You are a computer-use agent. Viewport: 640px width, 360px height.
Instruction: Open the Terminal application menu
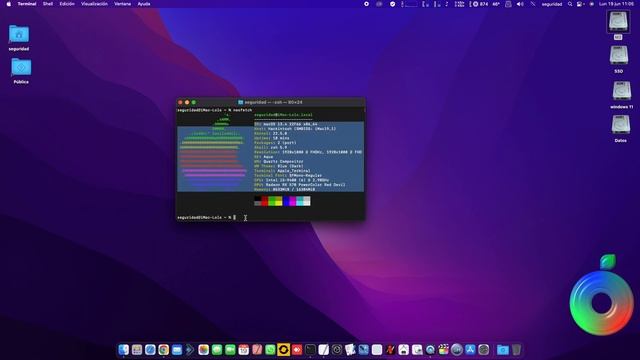click(27, 4)
